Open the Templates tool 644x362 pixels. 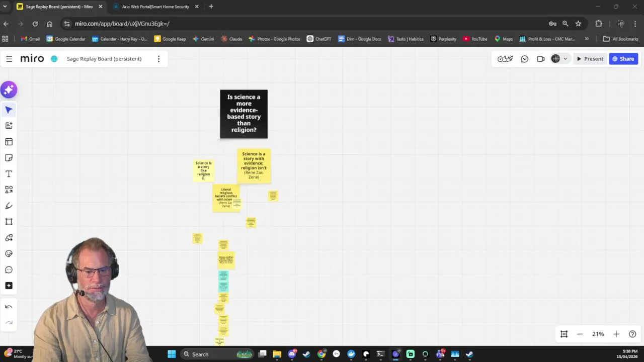click(x=9, y=142)
